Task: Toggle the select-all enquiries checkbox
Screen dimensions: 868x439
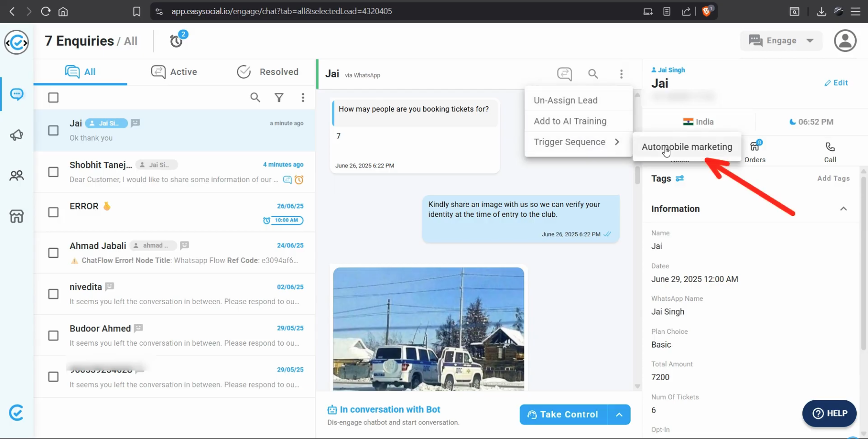Action: click(x=53, y=98)
